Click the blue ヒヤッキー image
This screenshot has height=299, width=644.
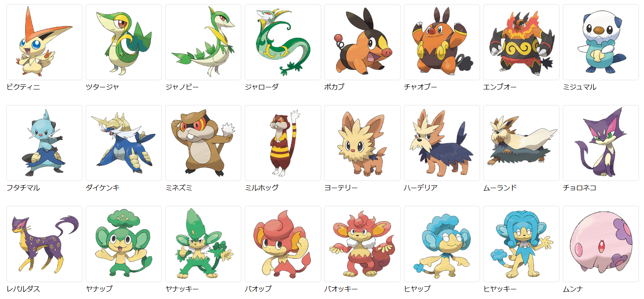click(521, 244)
